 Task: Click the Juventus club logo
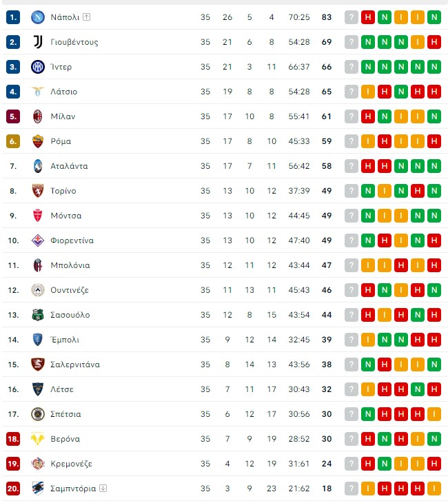click(37, 42)
